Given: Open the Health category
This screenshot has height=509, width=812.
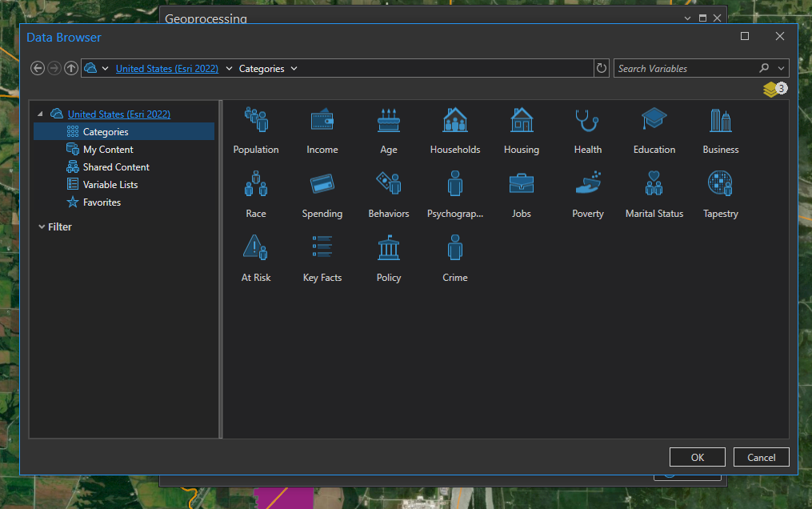Looking at the screenshot, I should coord(588,131).
